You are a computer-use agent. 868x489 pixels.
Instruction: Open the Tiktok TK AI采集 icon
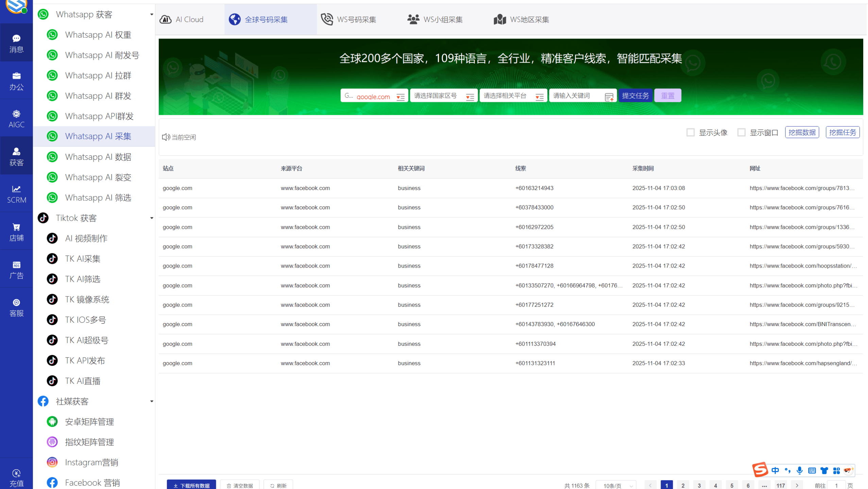(52, 258)
